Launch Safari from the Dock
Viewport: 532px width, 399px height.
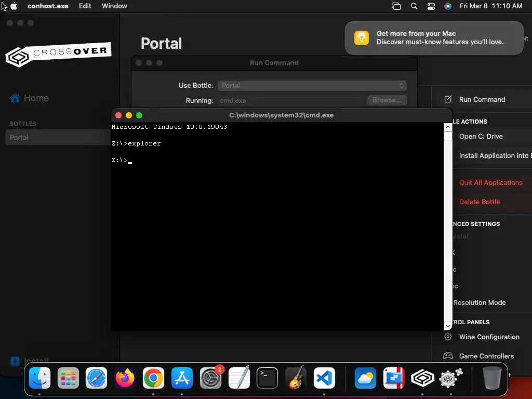click(96, 378)
